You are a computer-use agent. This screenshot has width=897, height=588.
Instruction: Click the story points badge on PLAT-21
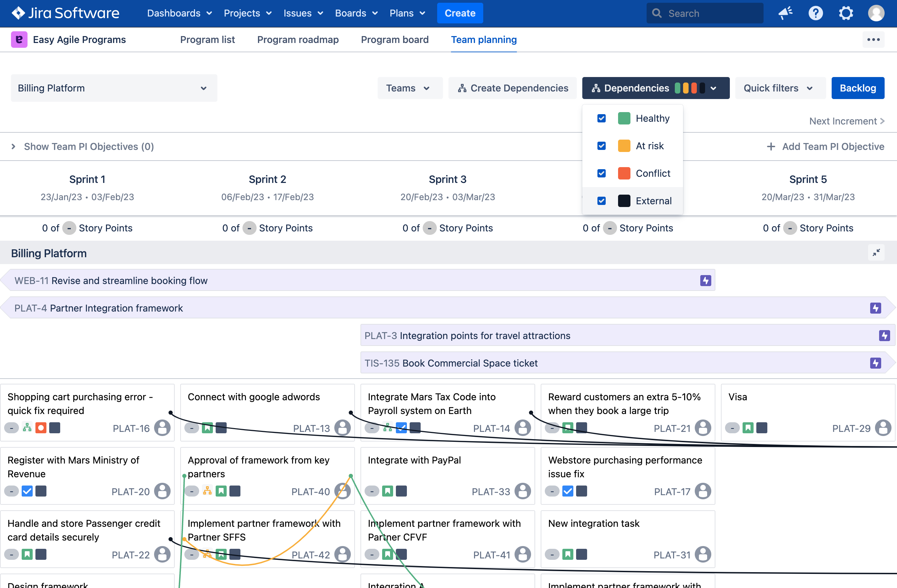pos(552,428)
